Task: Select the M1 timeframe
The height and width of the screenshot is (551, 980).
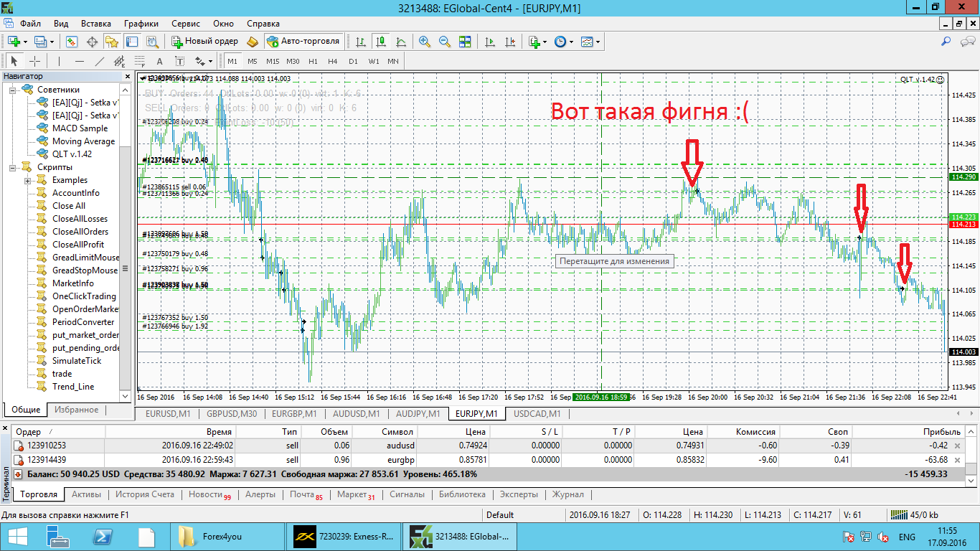Action: click(232, 61)
